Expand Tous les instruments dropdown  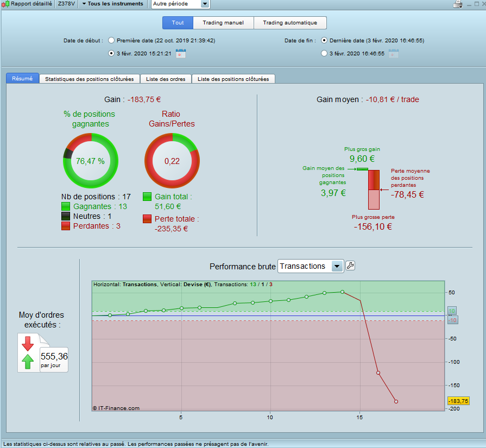coord(113,4)
